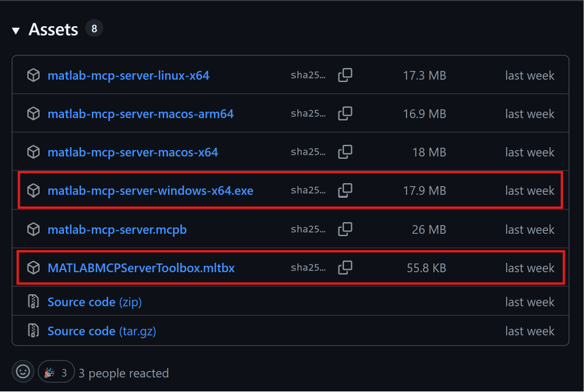
Task: Click 'last week' in mltbx row
Action: (530, 268)
